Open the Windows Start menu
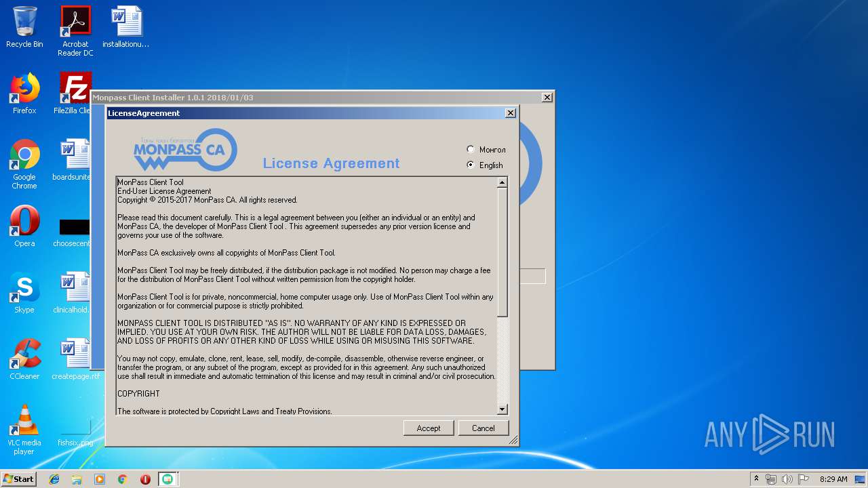Screen dimensions: 868x488 18,479
